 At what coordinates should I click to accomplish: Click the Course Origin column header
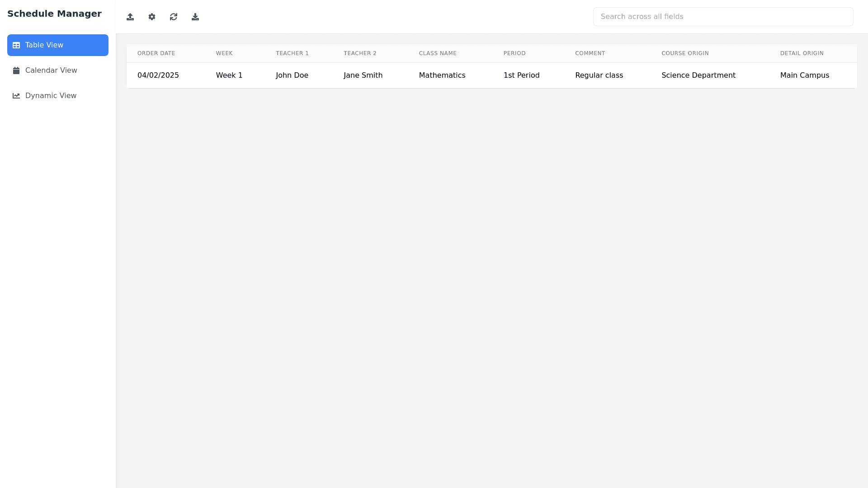coord(685,53)
